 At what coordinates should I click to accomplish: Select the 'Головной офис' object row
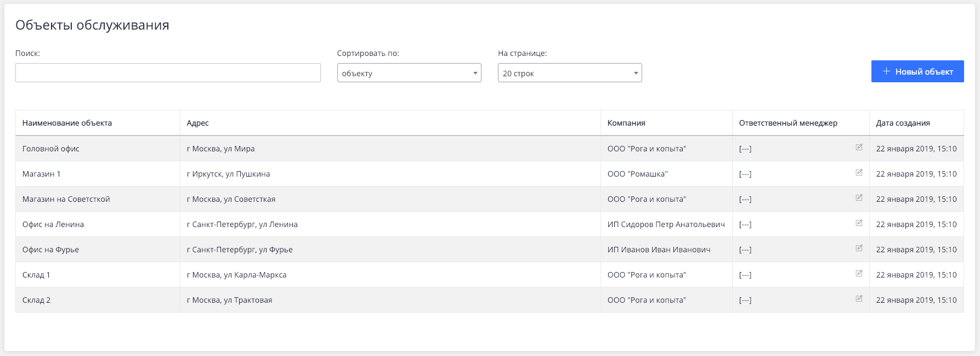click(51, 149)
